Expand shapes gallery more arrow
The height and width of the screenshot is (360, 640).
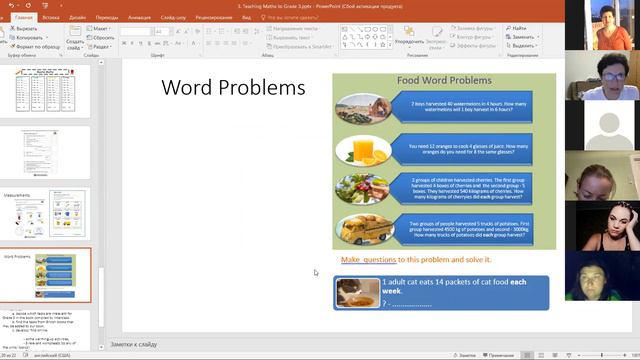390,45
